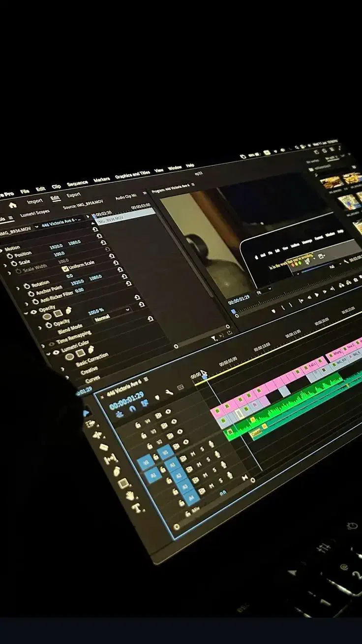The height and width of the screenshot is (644, 362).
Task: Select the Hand tool
Action: (130, 495)
